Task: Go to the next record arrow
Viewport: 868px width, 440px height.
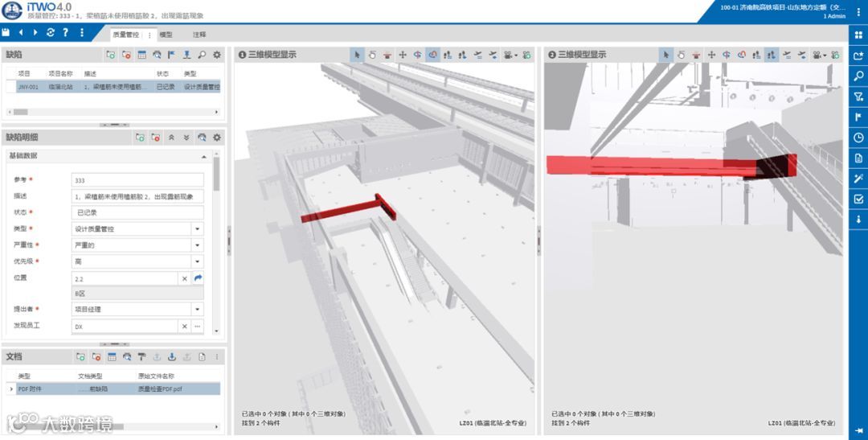Action: point(35,33)
